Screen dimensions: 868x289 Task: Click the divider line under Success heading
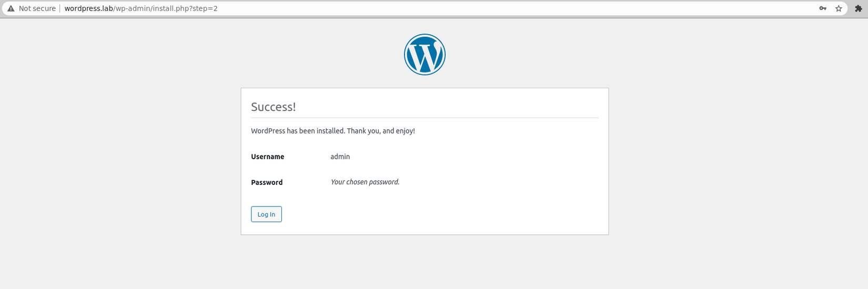[425, 118]
